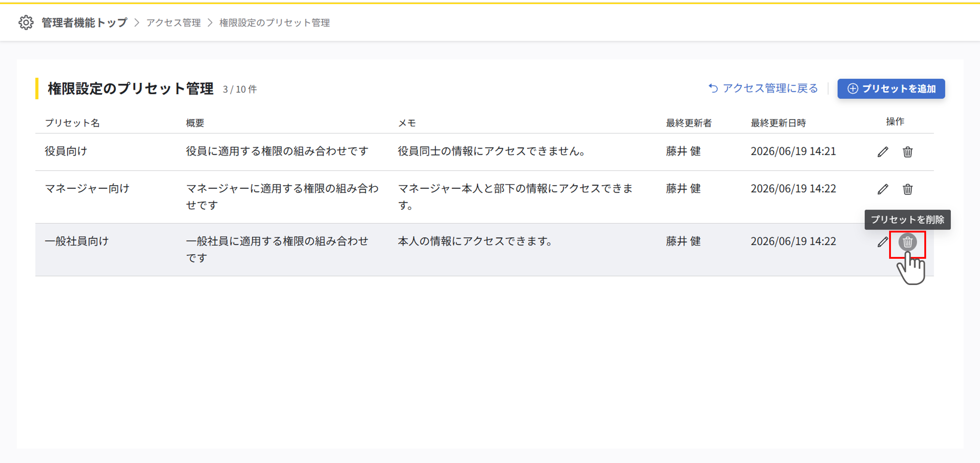Edit the 役員向け preset with pencil icon
The image size is (980, 463).
[x=883, y=152]
